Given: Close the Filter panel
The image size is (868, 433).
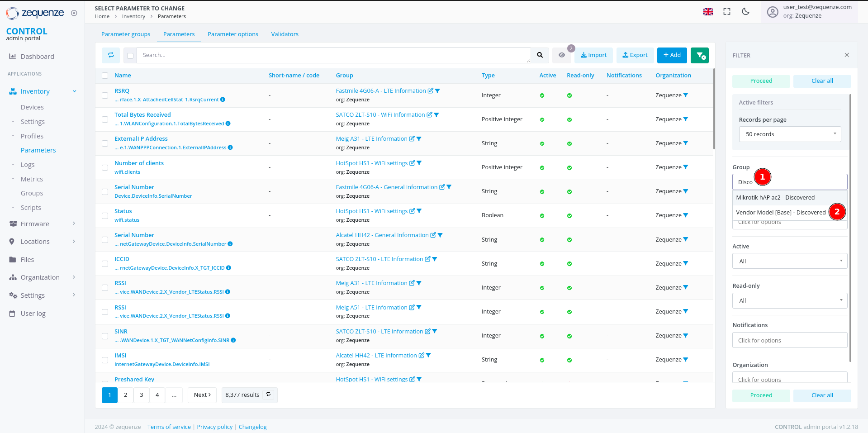Looking at the screenshot, I should click(847, 55).
